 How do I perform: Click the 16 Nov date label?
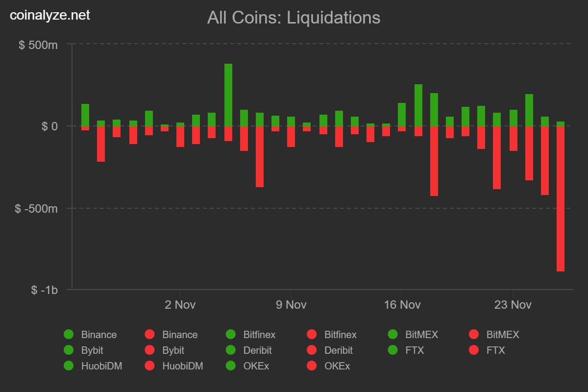[x=402, y=305]
